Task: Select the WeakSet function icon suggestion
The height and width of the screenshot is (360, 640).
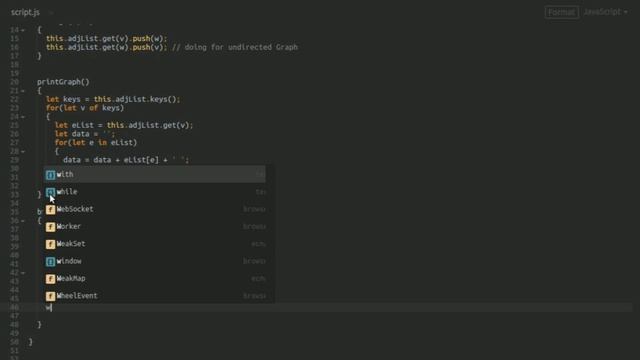Action: [50, 244]
